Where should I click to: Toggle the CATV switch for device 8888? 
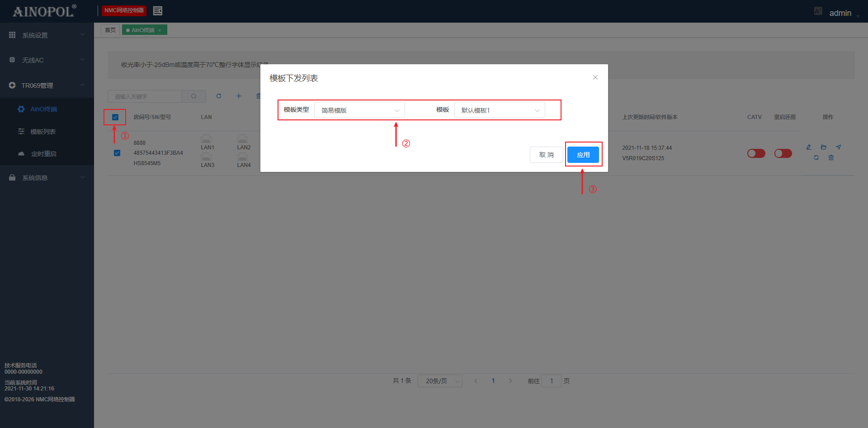(x=756, y=153)
